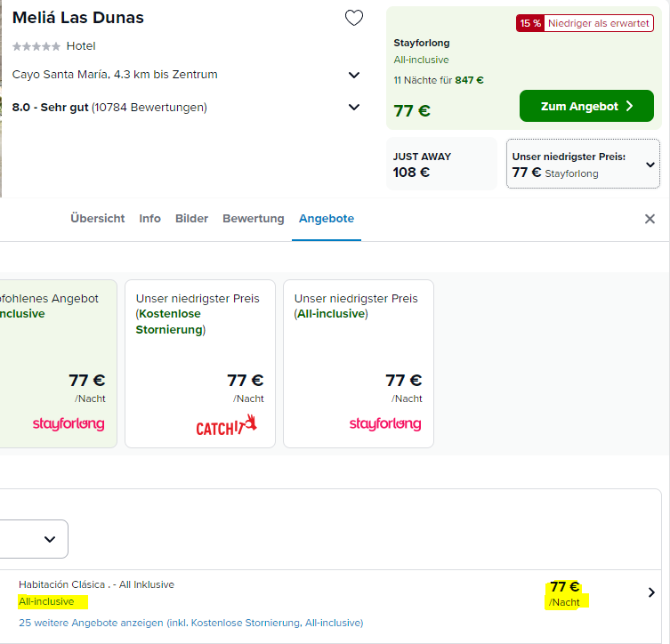Image resolution: width=670 pixels, height=644 pixels.
Task: Expand the Cayo Santa María location details
Action: [354, 76]
